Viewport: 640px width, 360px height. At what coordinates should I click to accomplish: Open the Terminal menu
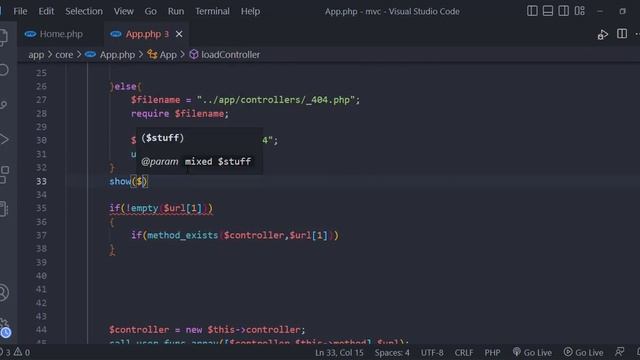pyautogui.click(x=212, y=11)
